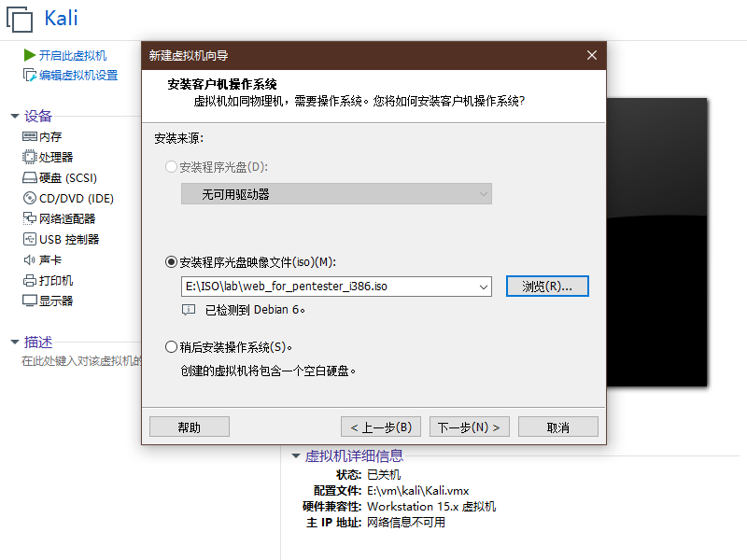Click the 网络适配器 label
Image resolution: width=747 pixels, height=560 pixels.
pos(67,218)
